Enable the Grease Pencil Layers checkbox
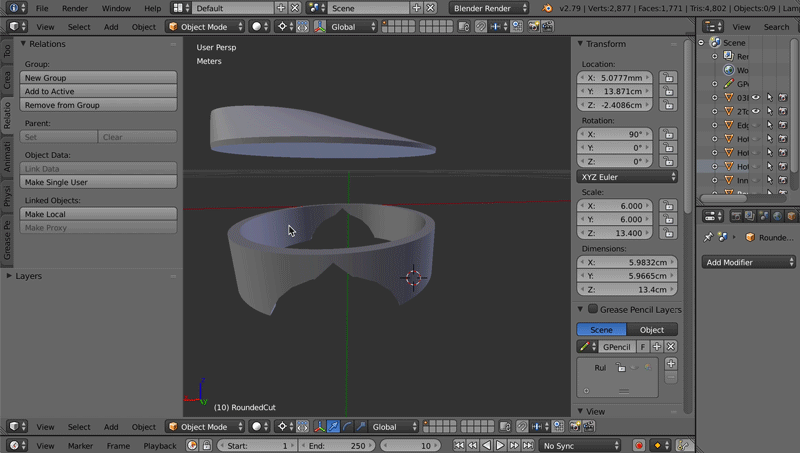800x453 pixels. point(593,310)
